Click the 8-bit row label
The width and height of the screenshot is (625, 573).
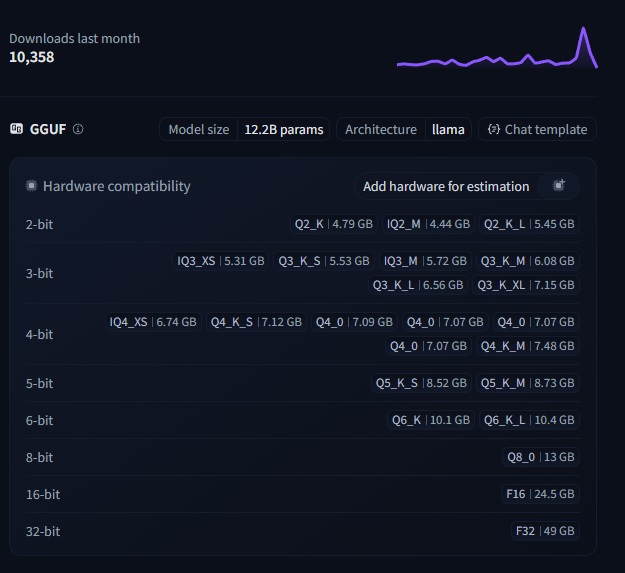tap(39, 457)
